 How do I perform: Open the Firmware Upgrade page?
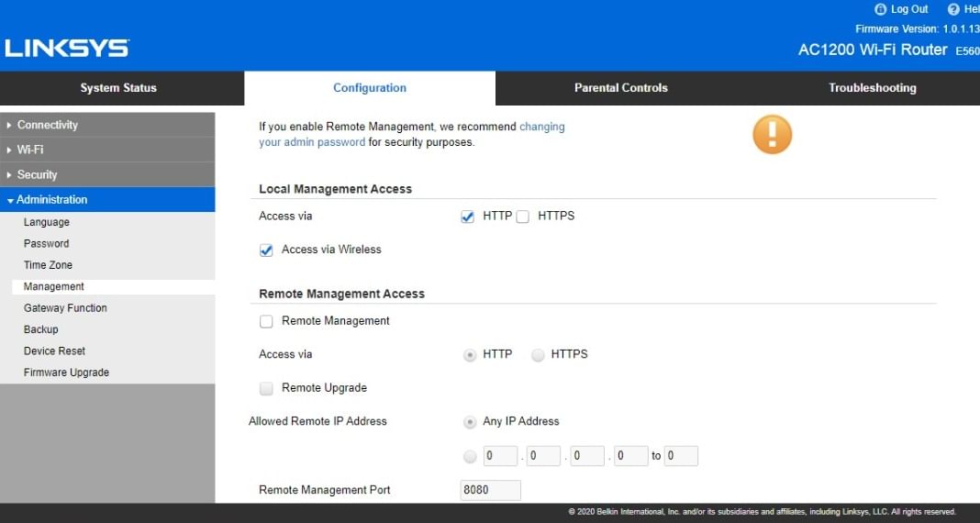point(66,373)
